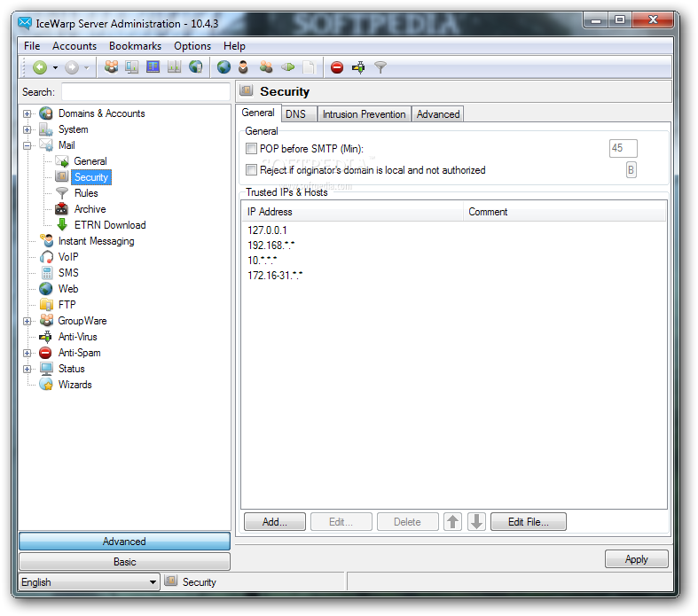The height and width of the screenshot is (616, 698).
Task: Select Mail General tree item
Action: (90, 161)
